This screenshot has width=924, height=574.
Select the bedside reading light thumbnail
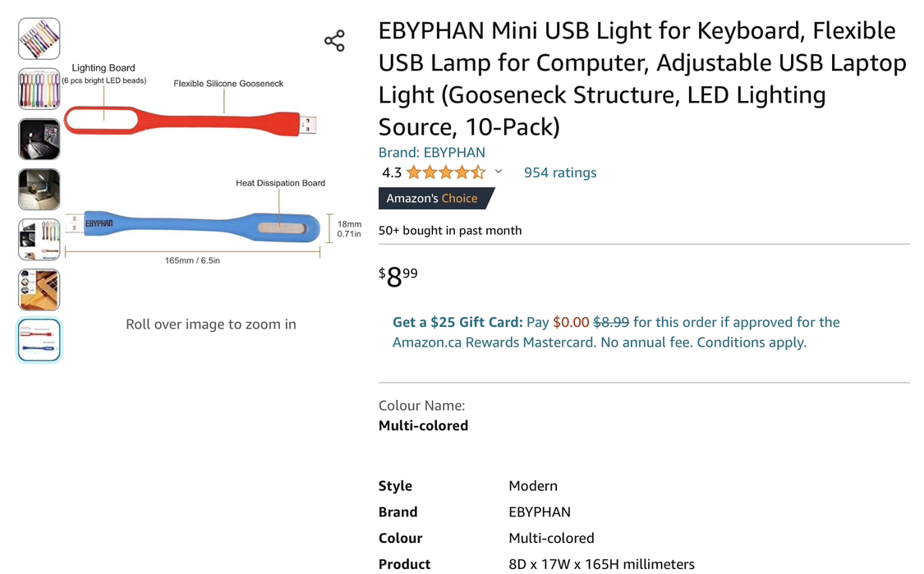pyautogui.click(x=39, y=189)
